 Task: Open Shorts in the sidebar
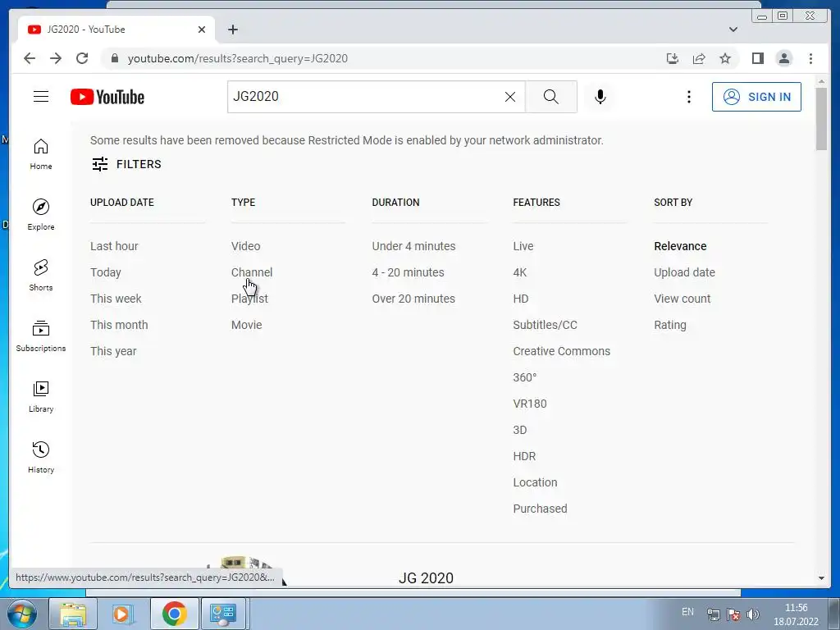[41, 276]
